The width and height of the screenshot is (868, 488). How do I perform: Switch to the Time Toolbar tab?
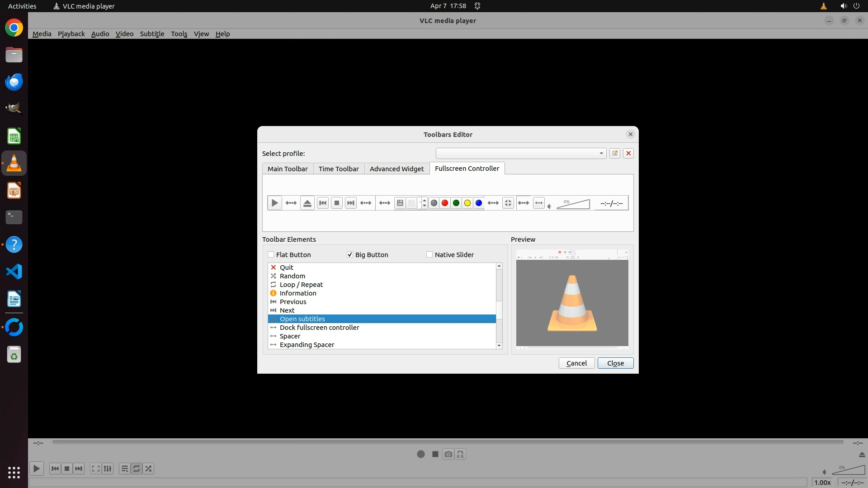click(339, 169)
